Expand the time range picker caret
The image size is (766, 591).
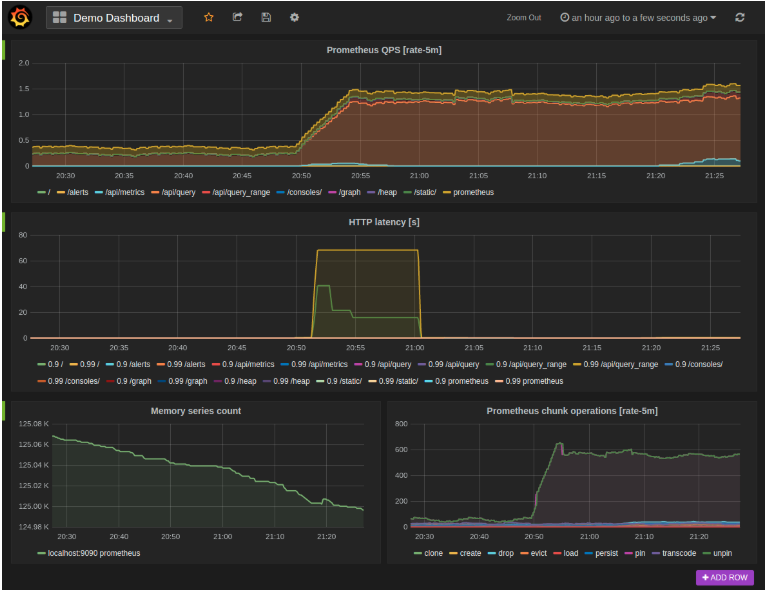[713, 18]
